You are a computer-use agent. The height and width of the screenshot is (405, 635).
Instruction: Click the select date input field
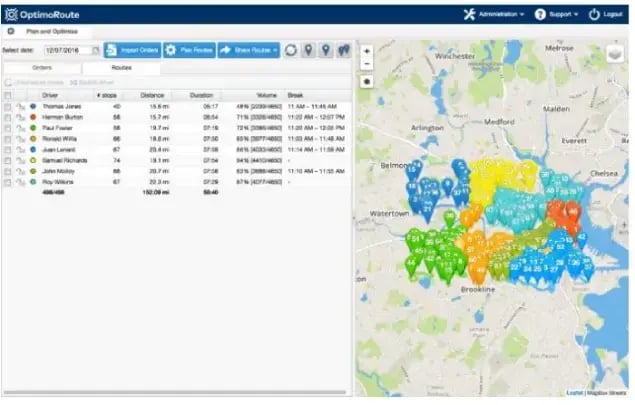point(68,50)
